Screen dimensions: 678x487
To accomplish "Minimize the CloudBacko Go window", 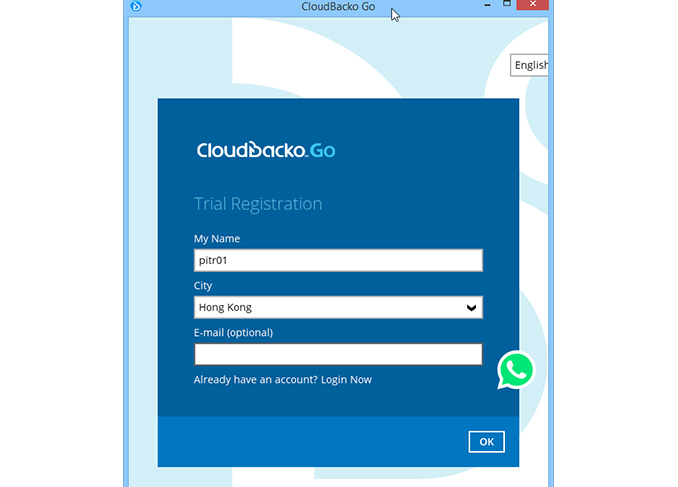I will coord(488,5).
